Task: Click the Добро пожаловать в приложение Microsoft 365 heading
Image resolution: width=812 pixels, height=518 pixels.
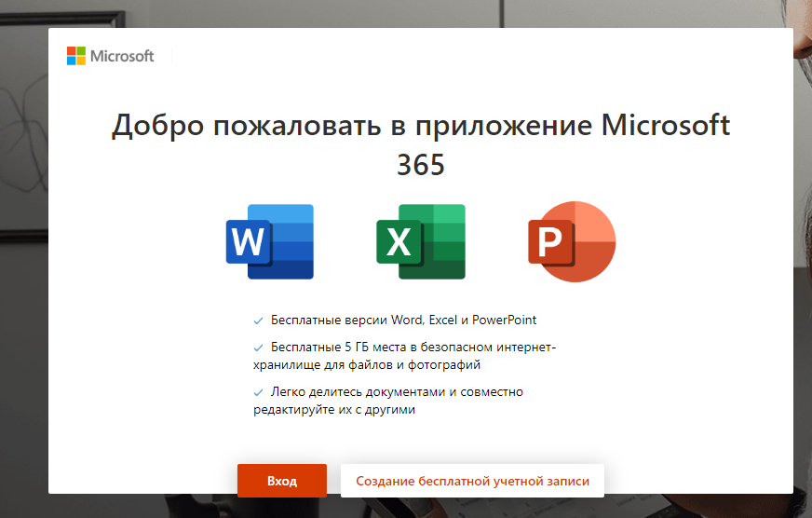Action: [421, 144]
